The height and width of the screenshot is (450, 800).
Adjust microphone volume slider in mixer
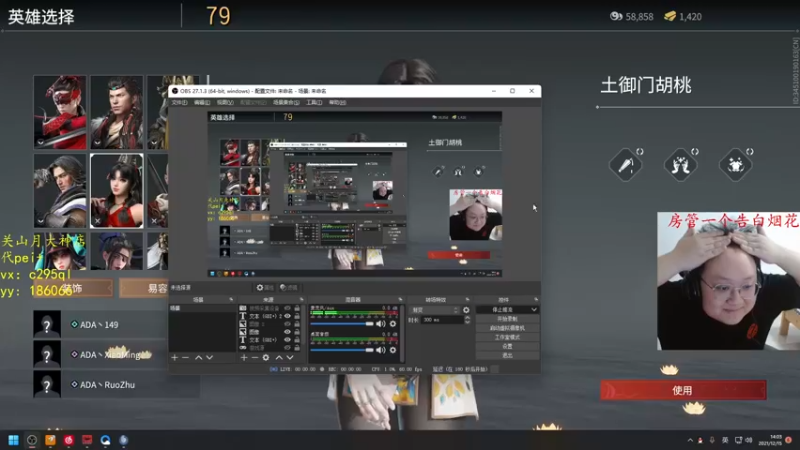pos(342,323)
